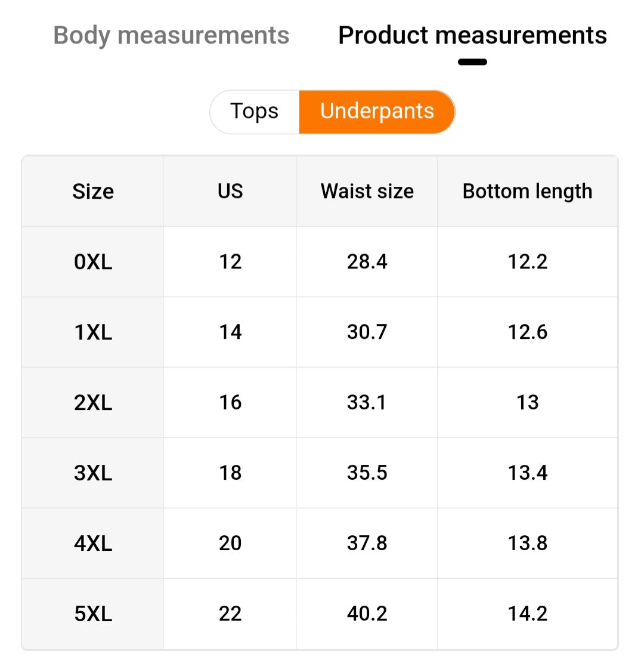This screenshot has width=644, height=660.
Task: Switch to Body measurements tab
Action: tap(171, 36)
